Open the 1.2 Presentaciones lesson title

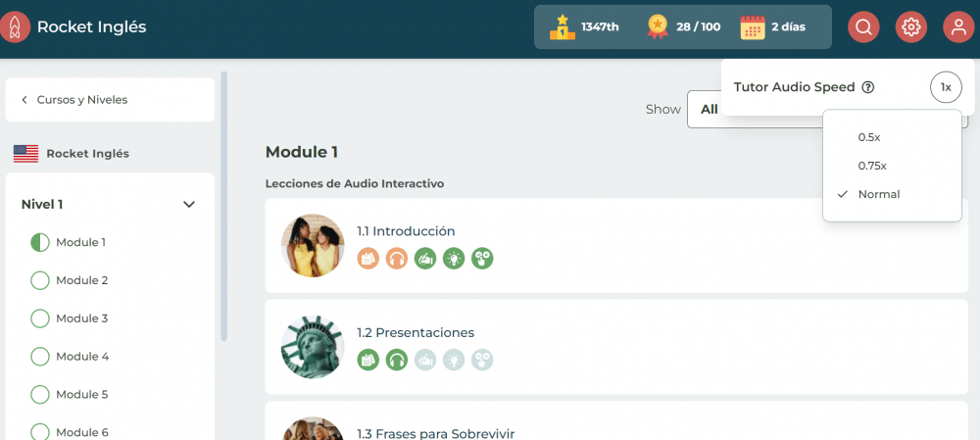click(x=416, y=332)
